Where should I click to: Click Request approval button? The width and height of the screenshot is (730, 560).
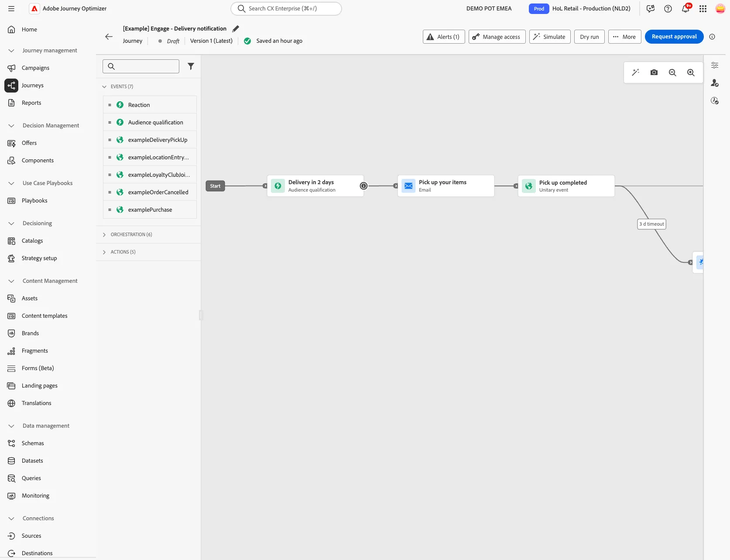674,37
